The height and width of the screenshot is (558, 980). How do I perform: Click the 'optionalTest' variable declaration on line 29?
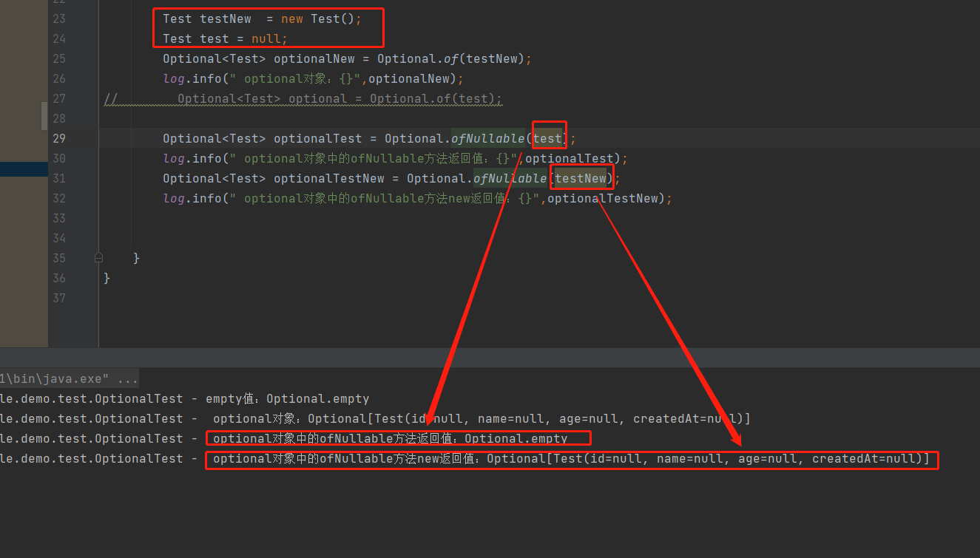tap(318, 138)
